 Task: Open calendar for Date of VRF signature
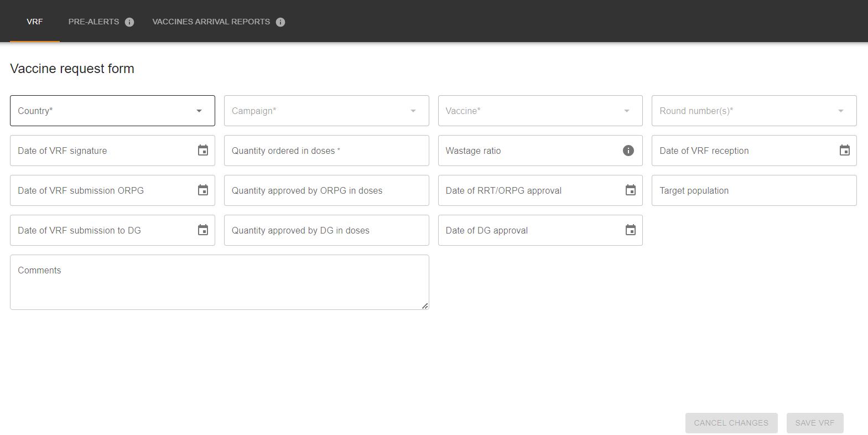coord(203,151)
